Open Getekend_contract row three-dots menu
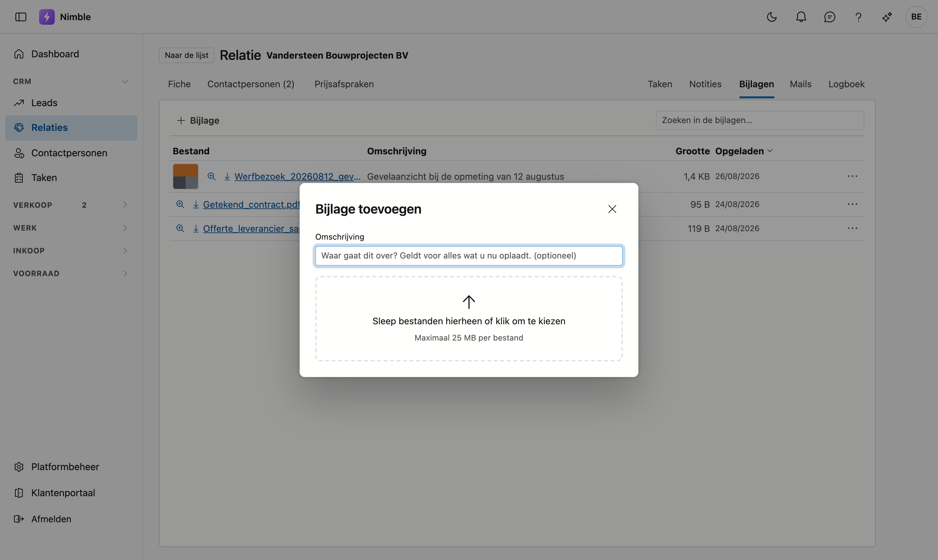938x560 pixels. [x=852, y=204]
